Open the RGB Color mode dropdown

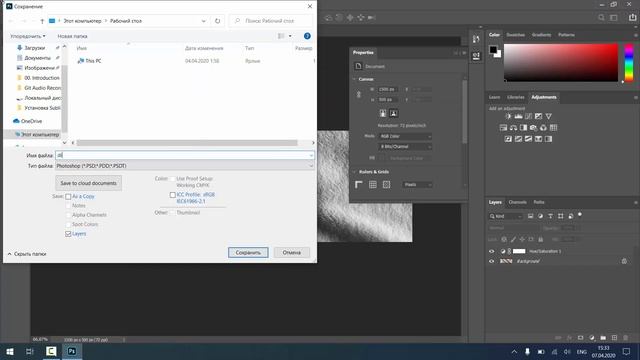click(x=405, y=136)
